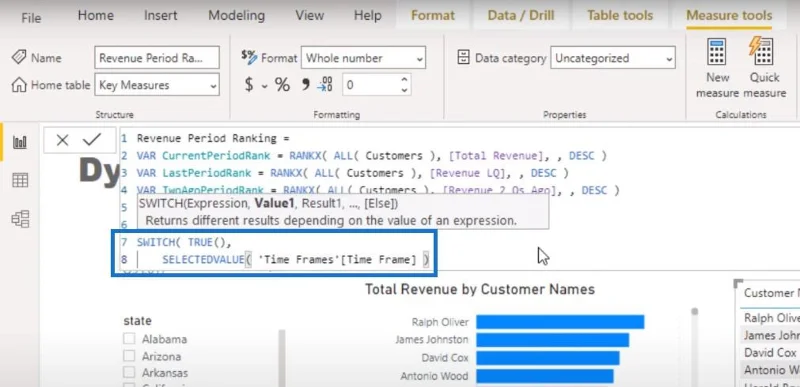Click the decimal places icon

[325, 85]
